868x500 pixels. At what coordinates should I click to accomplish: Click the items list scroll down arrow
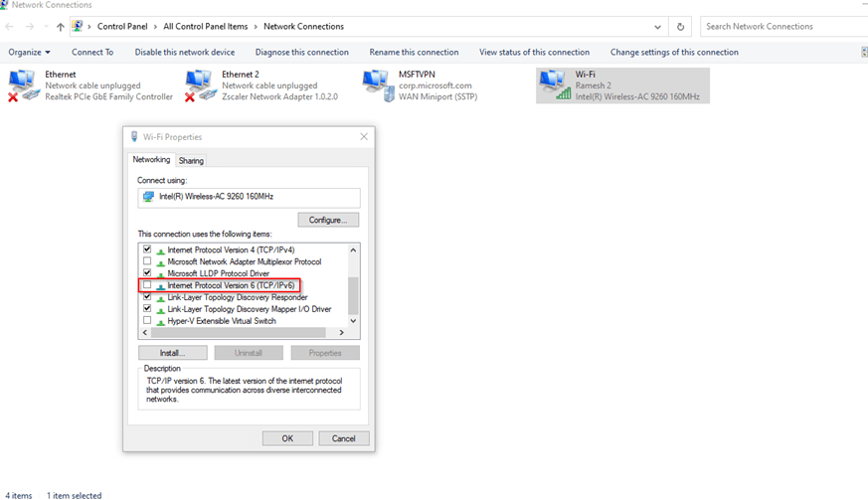[x=353, y=321]
